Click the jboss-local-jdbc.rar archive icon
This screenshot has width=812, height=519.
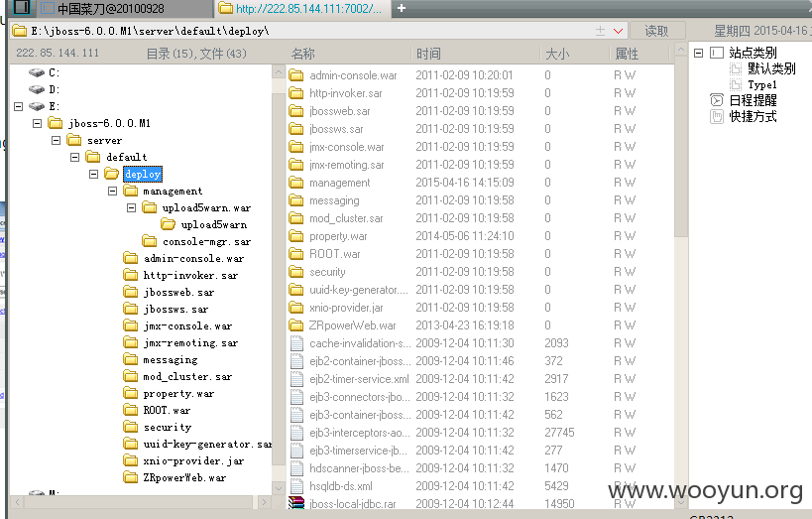pyautogui.click(x=296, y=503)
